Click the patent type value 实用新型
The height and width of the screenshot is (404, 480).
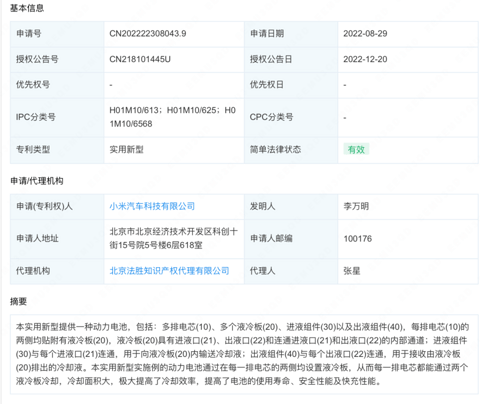click(x=126, y=150)
